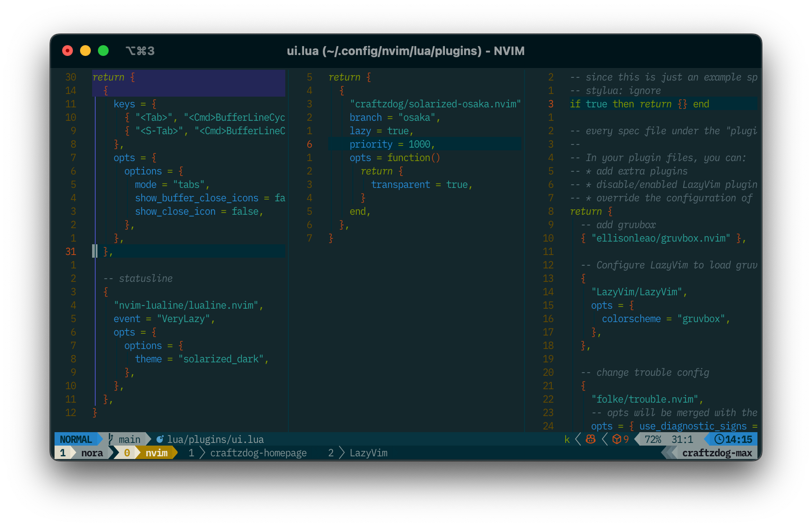Place cursor on "craftzdog/solarized-osaka.nvim" string
Screen dimensions: 812x527
pyautogui.click(x=435, y=104)
